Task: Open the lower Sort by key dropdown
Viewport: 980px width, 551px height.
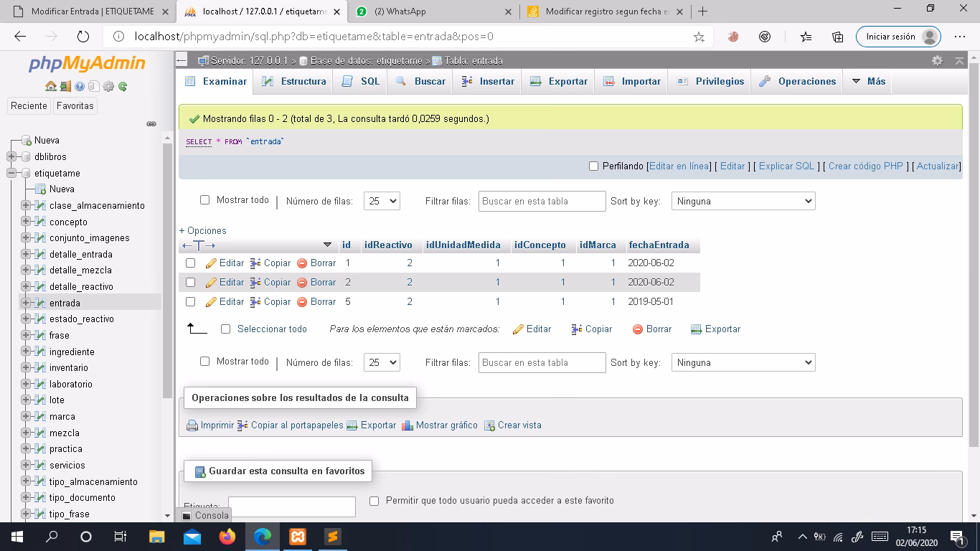Action: click(743, 363)
